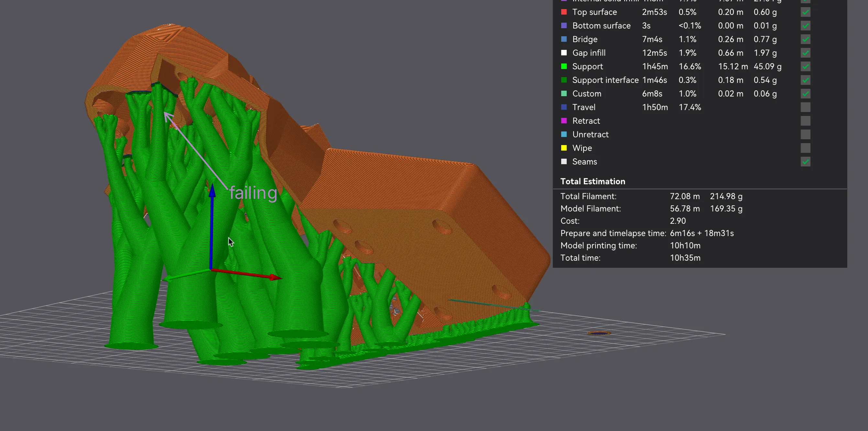Disable the Gap infill visibility checkbox

(805, 53)
